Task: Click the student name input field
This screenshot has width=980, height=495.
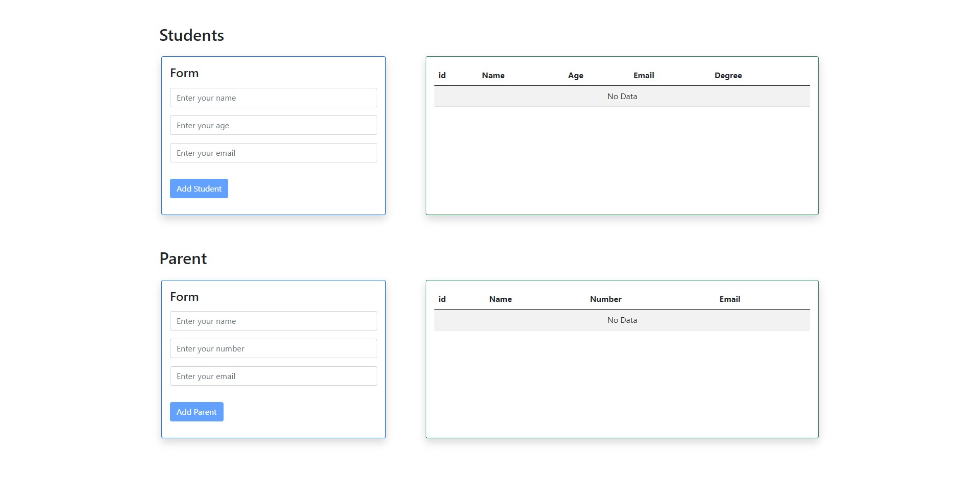Action: 273,98
